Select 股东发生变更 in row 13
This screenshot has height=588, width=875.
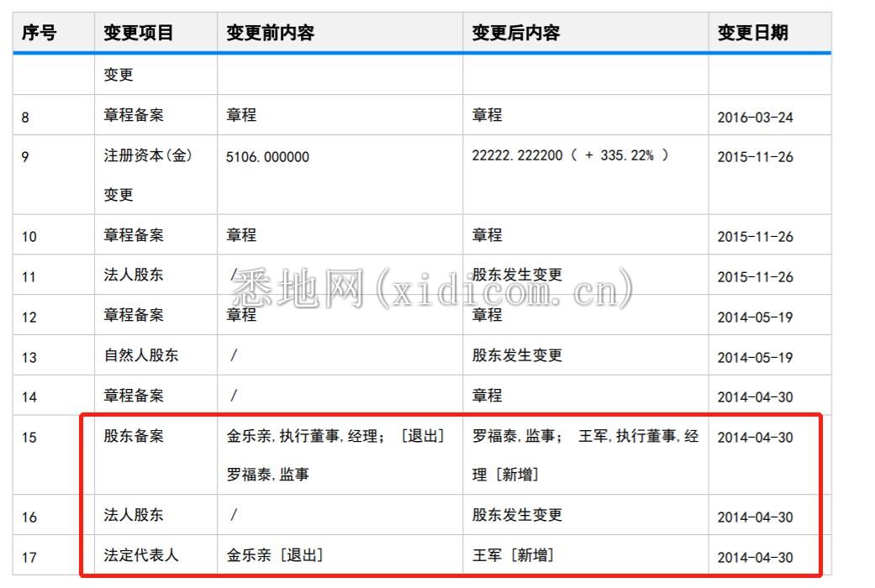tap(517, 354)
